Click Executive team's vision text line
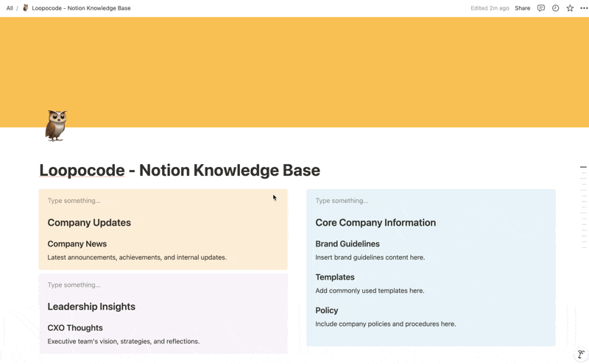The image size is (589, 364). [124, 341]
